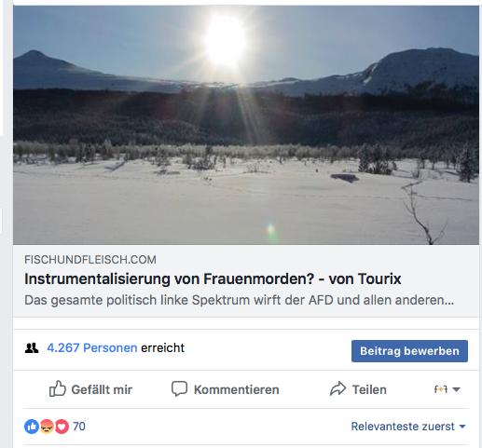
Task: Click the share arrow icon beside Teilen
Action: pos(337,388)
